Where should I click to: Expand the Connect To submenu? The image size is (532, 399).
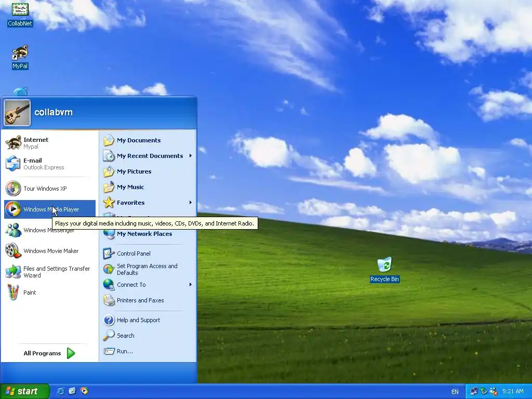click(x=148, y=285)
